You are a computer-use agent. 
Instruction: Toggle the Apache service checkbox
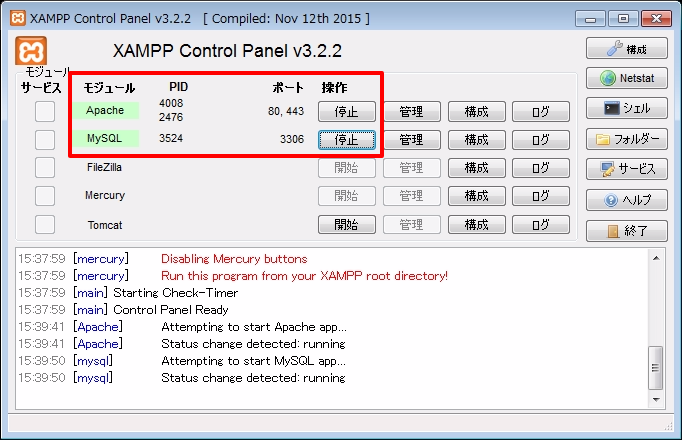(x=45, y=112)
